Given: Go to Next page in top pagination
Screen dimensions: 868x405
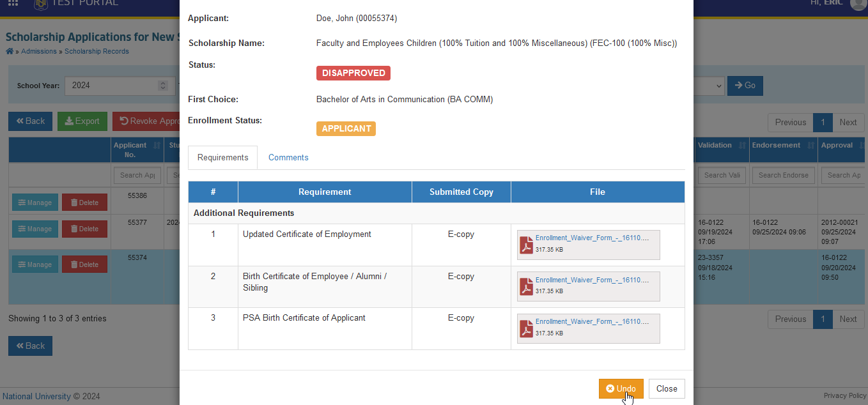Looking at the screenshot, I should [848, 122].
